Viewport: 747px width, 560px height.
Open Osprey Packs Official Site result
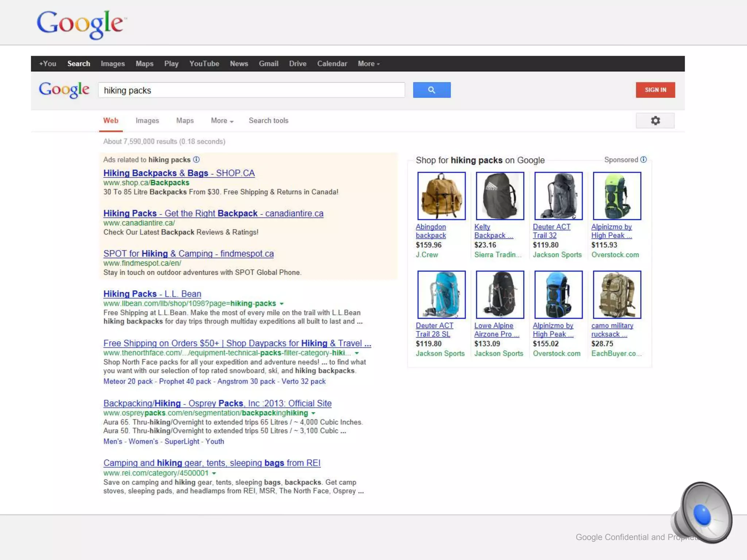pos(217,404)
